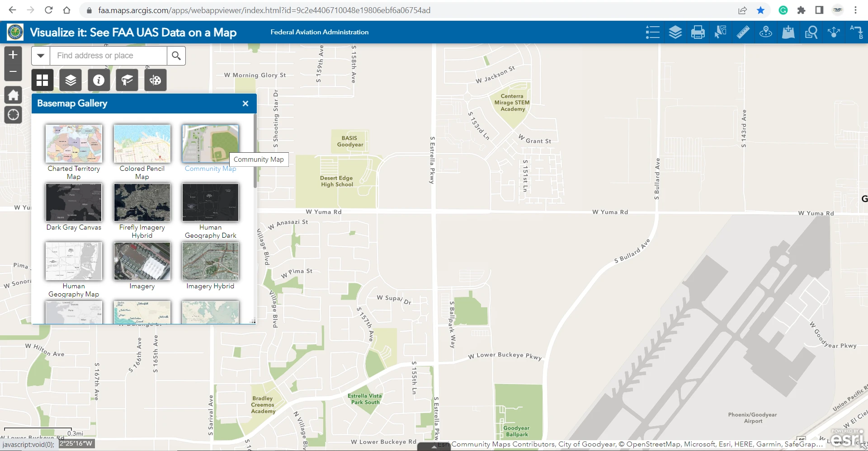Click the Basemap Gallery panel scrollbar

pos(255,151)
